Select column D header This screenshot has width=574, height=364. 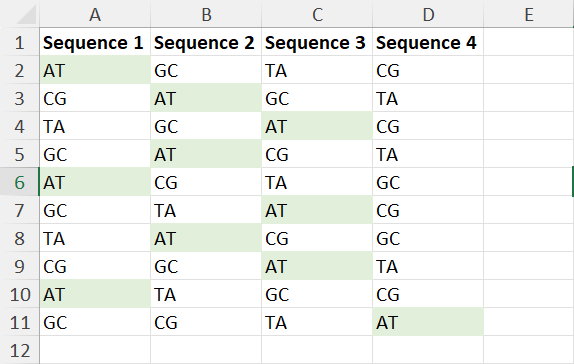coord(428,14)
